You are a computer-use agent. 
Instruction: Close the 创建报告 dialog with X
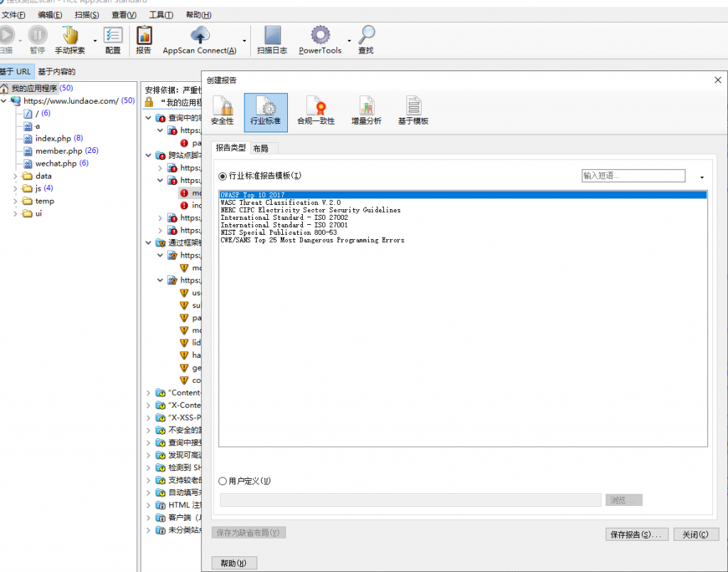click(x=717, y=80)
